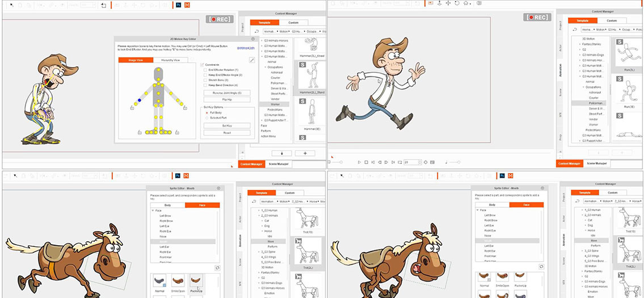The width and height of the screenshot is (644, 298).
Task: Enable Stretch Bone (3) checkbox
Action: (x=205, y=79)
